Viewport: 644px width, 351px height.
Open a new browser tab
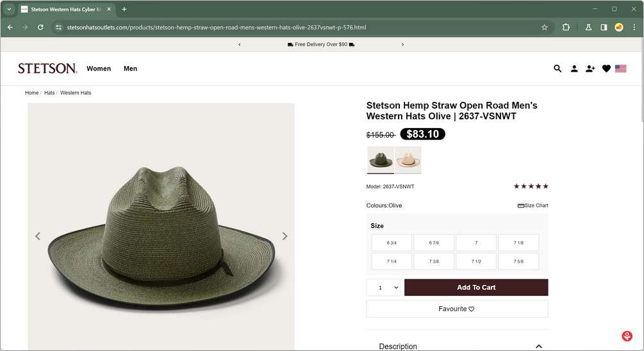(124, 9)
